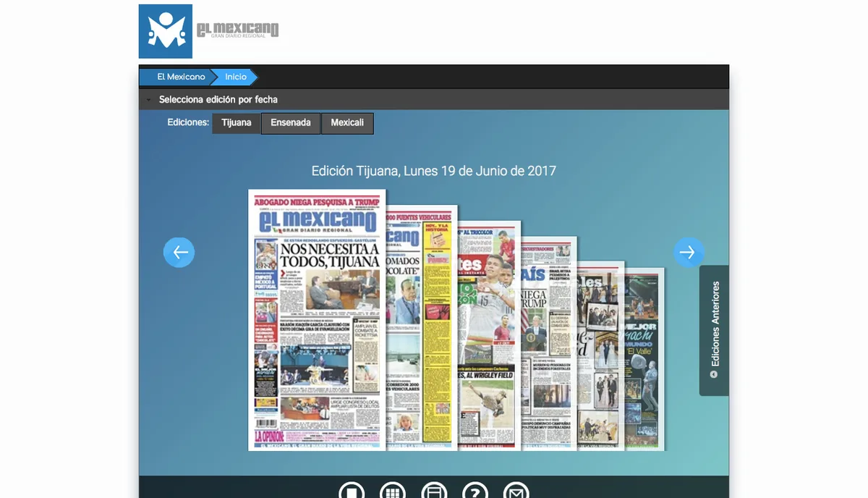Click the grid thumbnails view icon
The image size is (868, 498).
click(x=393, y=491)
